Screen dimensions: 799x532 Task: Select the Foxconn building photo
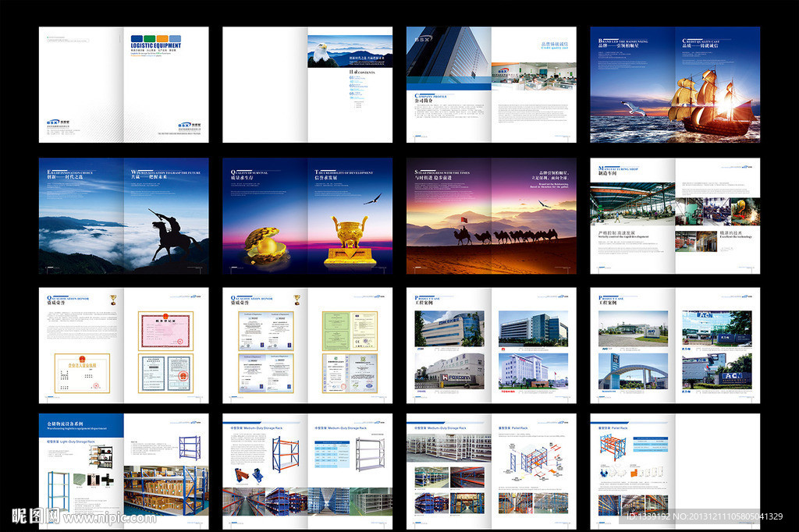pyautogui.click(x=449, y=371)
